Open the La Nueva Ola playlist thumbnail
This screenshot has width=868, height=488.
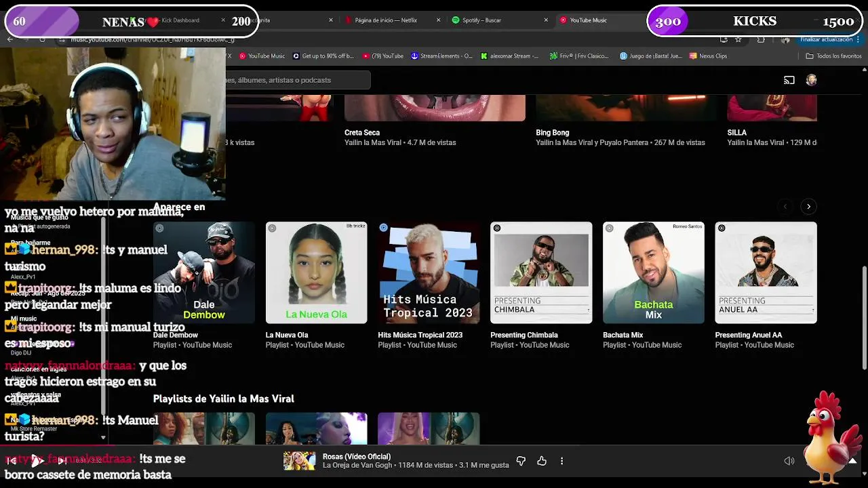317,272
